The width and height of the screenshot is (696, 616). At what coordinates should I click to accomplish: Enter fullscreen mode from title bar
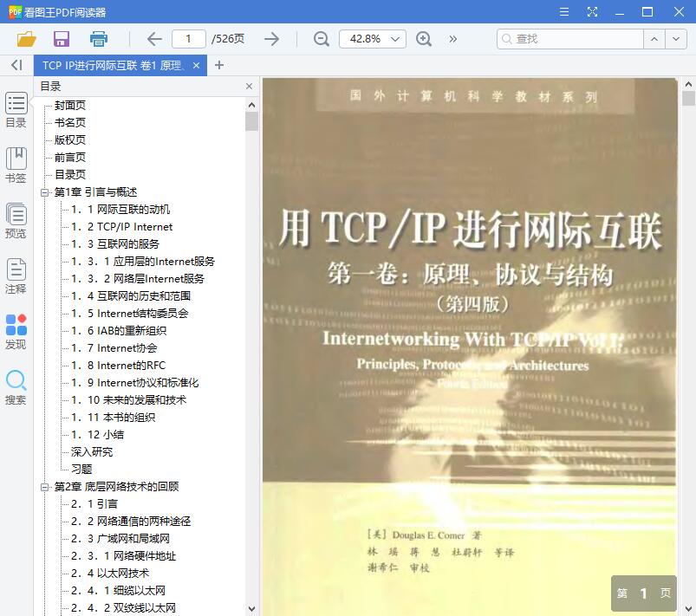[x=592, y=11]
